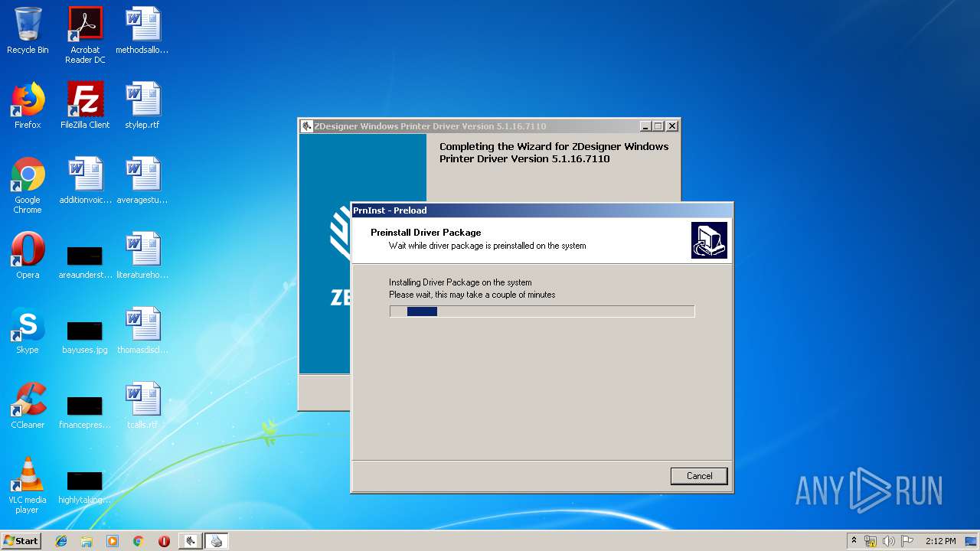Screen dimensions: 980x551
Task: Cancel the driver package preinstall
Action: click(699, 476)
